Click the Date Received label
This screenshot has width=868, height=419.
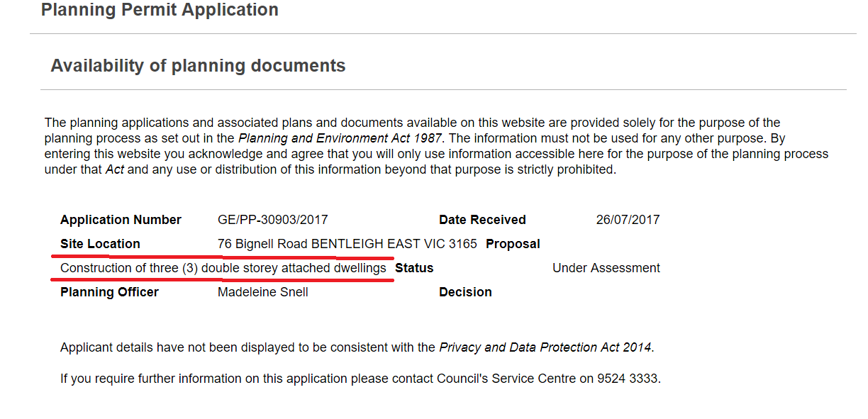coord(482,220)
